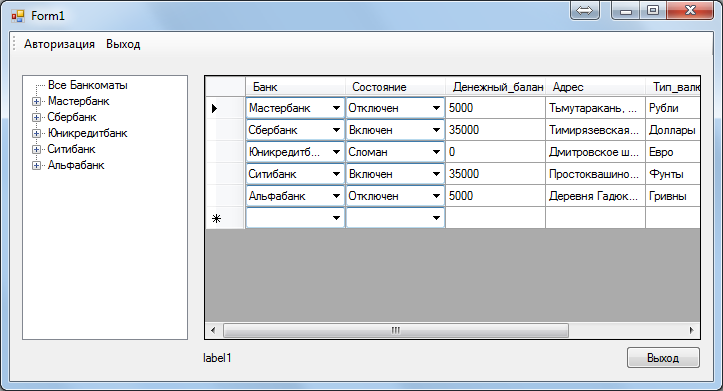
Task: Click currency cell Фунты
Action: click(x=673, y=174)
